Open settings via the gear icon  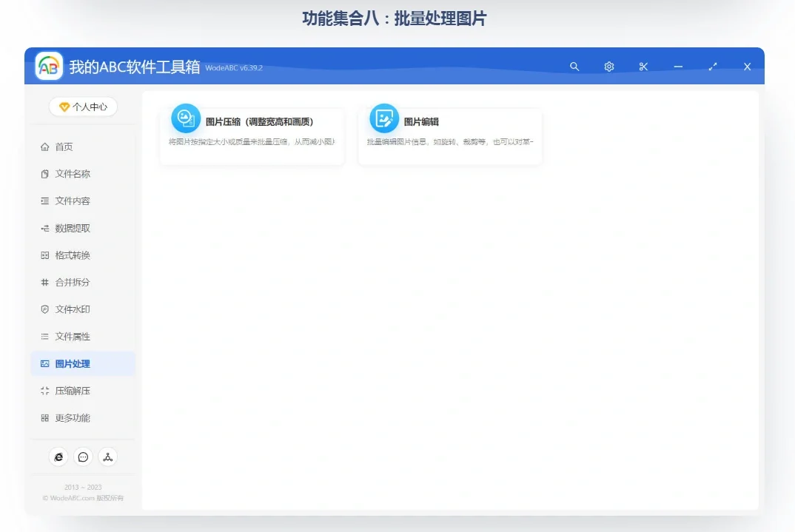coord(608,67)
